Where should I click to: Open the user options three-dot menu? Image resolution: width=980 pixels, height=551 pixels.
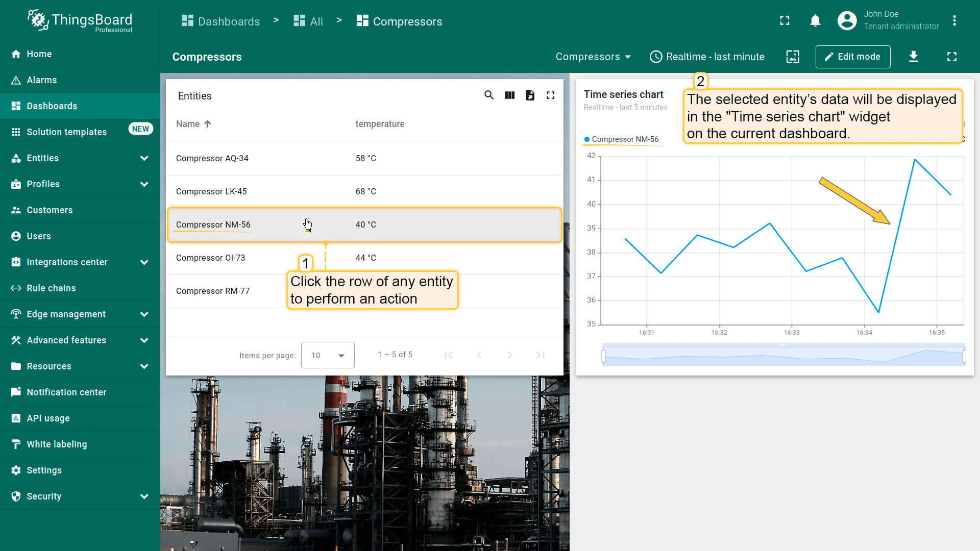(954, 21)
